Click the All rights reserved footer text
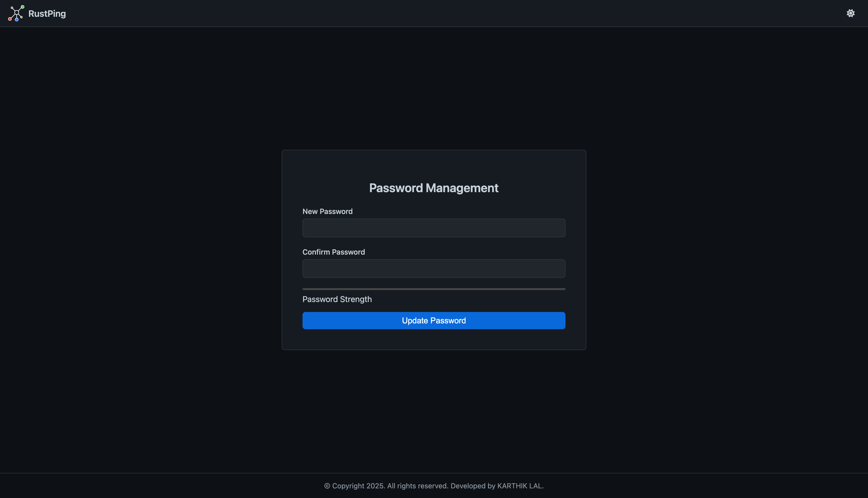Viewport: 868px width, 498px height. coord(418,486)
